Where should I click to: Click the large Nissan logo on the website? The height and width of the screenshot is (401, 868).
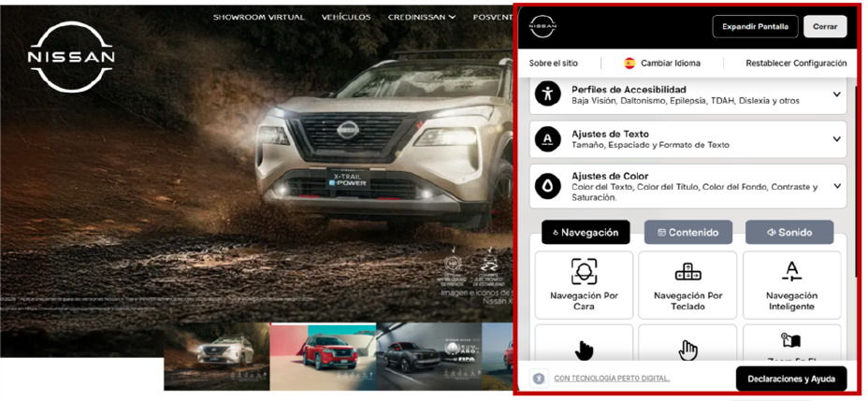click(71, 57)
